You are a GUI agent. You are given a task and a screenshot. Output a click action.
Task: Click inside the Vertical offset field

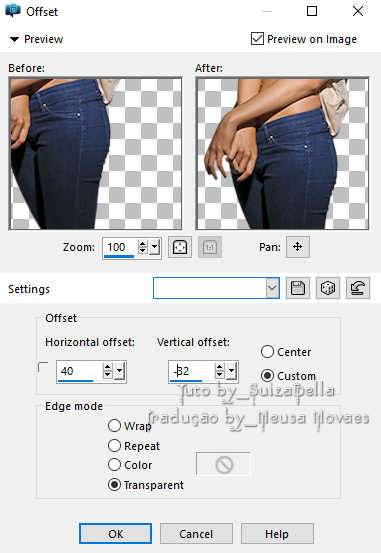pyautogui.click(x=191, y=371)
